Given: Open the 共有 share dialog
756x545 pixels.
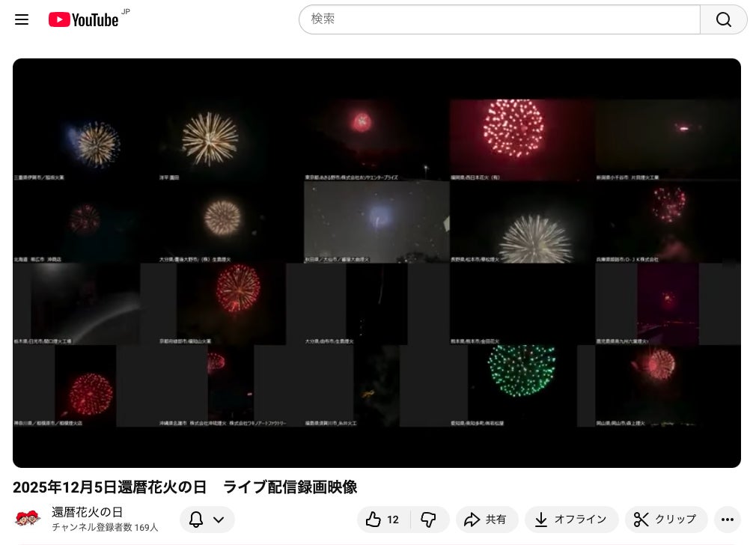Looking at the screenshot, I should click(x=485, y=520).
